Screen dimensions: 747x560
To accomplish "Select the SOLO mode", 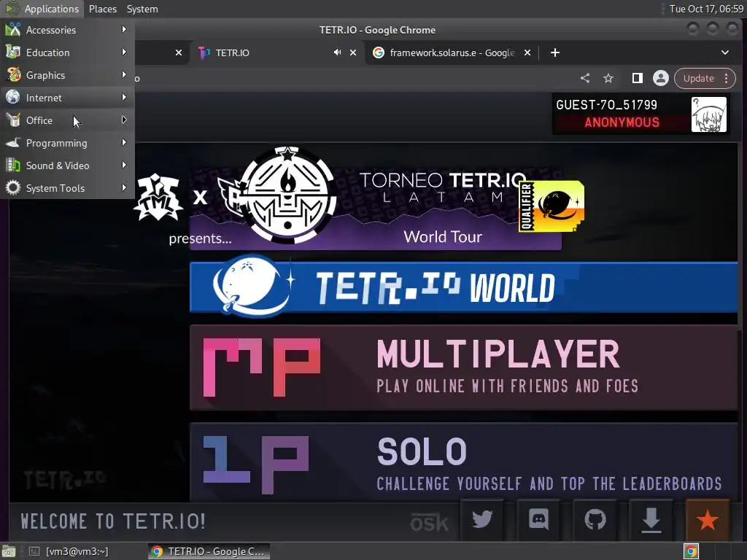I will click(463, 462).
